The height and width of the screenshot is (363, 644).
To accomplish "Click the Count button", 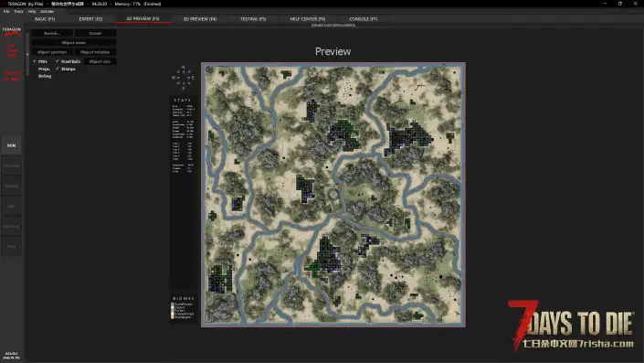I will [95, 33].
